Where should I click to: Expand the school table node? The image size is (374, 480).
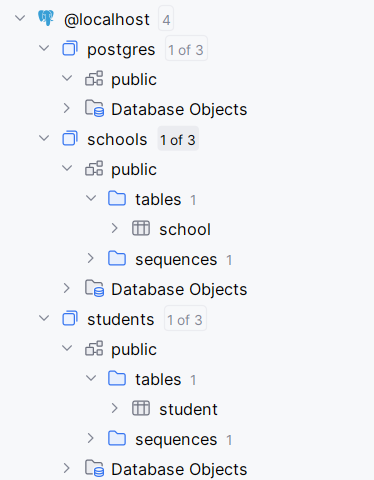pyautogui.click(x=115, y=228)
